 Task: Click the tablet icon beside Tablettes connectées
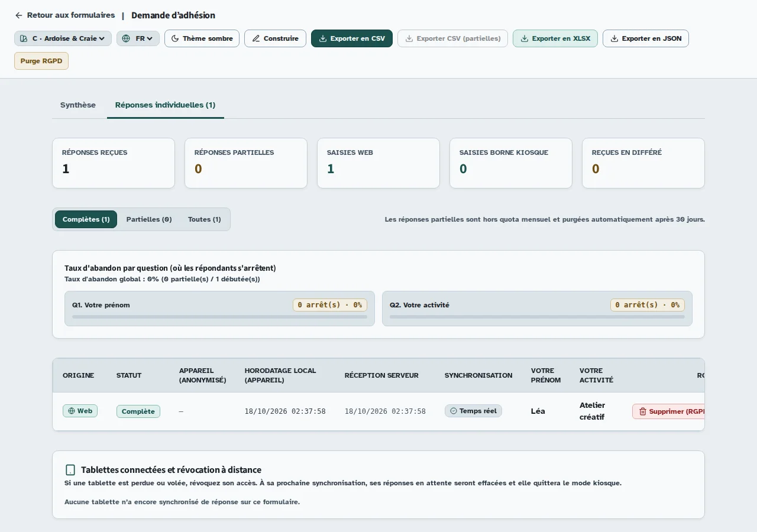(70, 470)
